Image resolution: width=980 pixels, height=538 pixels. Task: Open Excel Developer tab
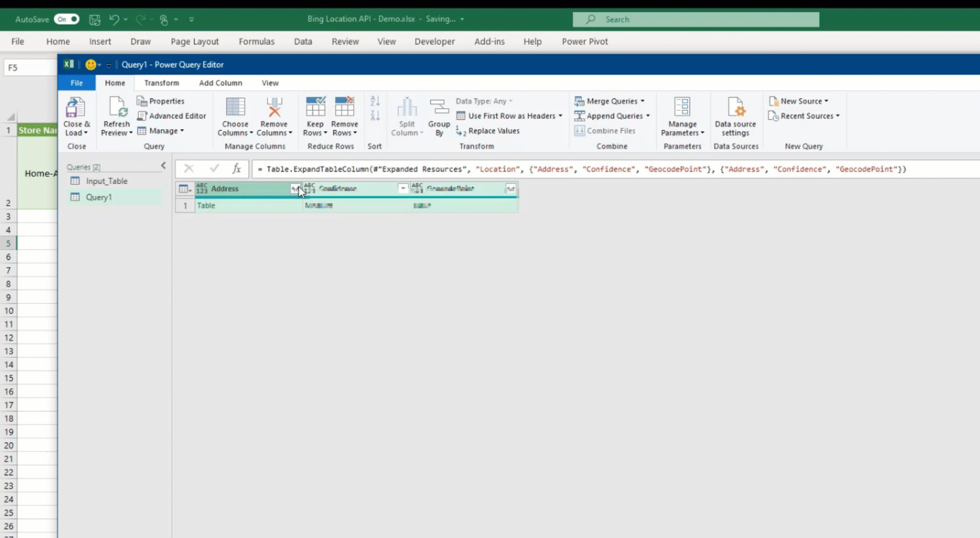pyautogui.click(x=434, y=41)
